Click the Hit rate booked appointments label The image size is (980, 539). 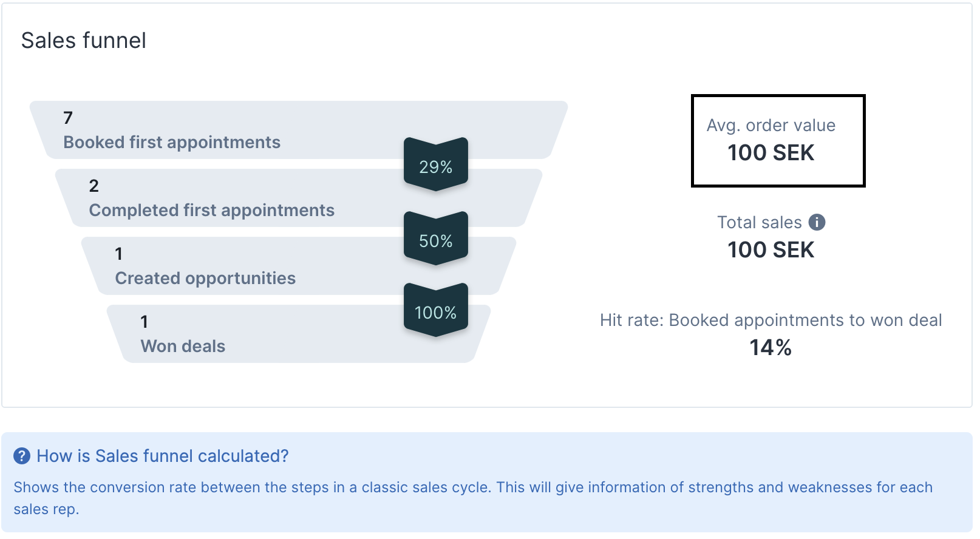point(771,320)
